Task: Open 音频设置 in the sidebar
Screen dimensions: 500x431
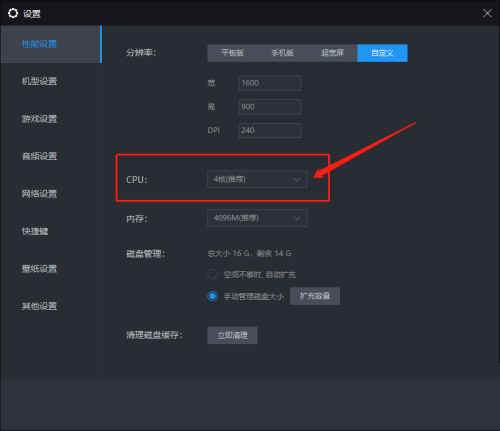Action: [x=39, y=156]
